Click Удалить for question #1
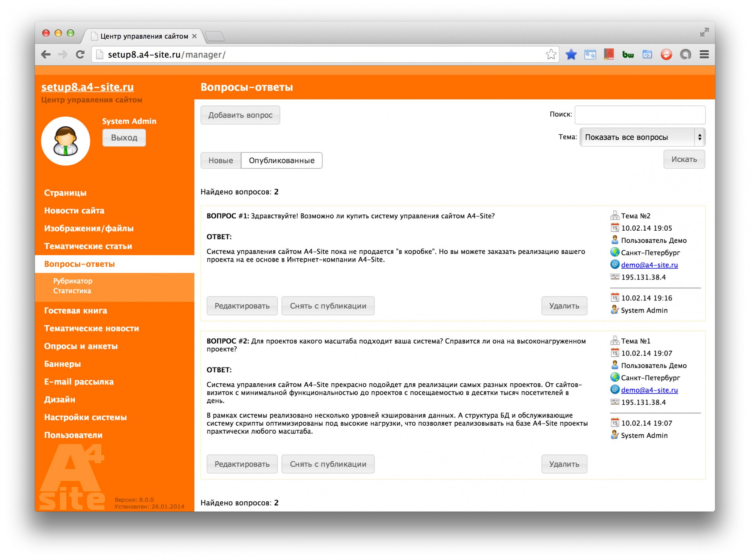The width and height of the screenshot is (750, 560). (x=564, y=306)
